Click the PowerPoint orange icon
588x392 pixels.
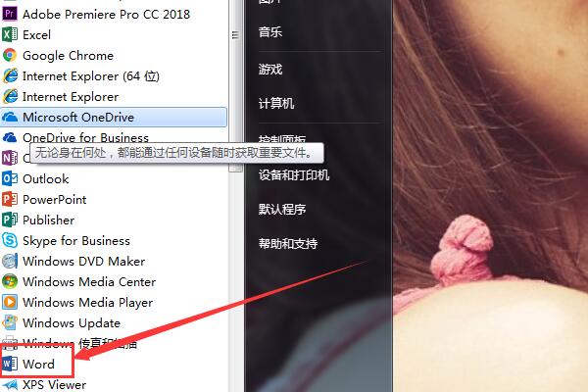[x=10, y=199]
